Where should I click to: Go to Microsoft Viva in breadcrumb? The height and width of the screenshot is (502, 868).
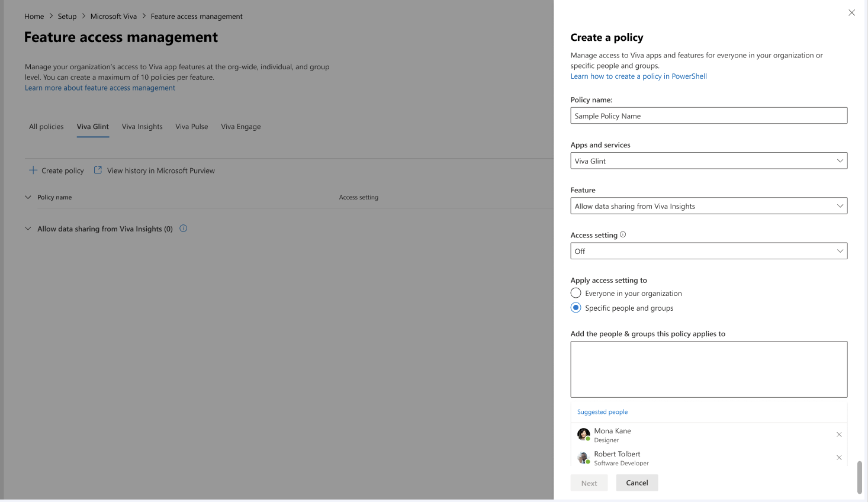pos(114,17)
